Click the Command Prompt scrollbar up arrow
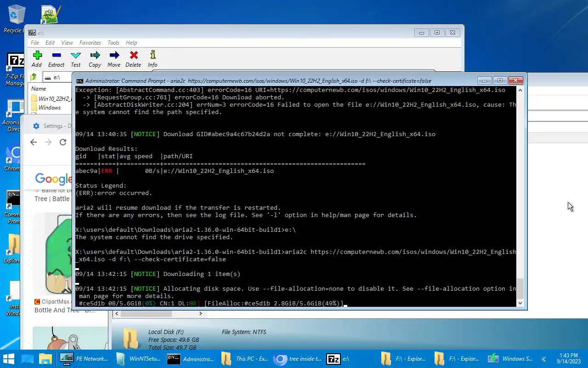Image resolution: width=588 pixels, height=368 pixels. (520, 90)
